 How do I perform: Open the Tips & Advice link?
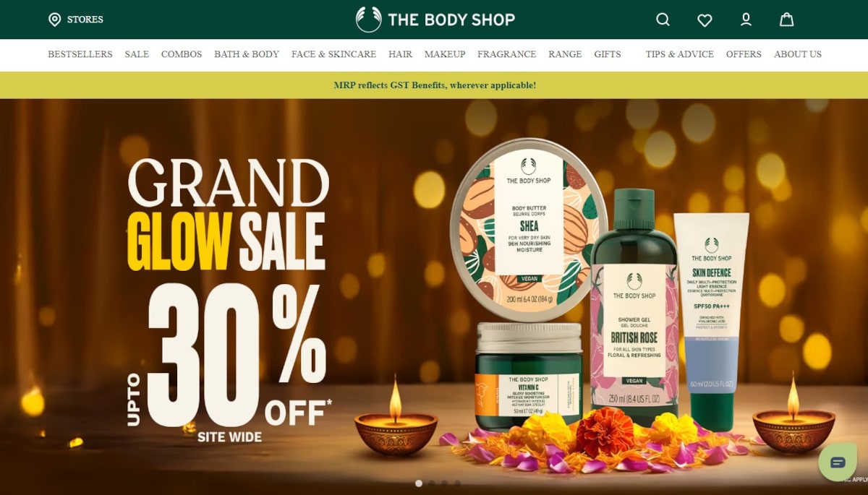(680, 54)
